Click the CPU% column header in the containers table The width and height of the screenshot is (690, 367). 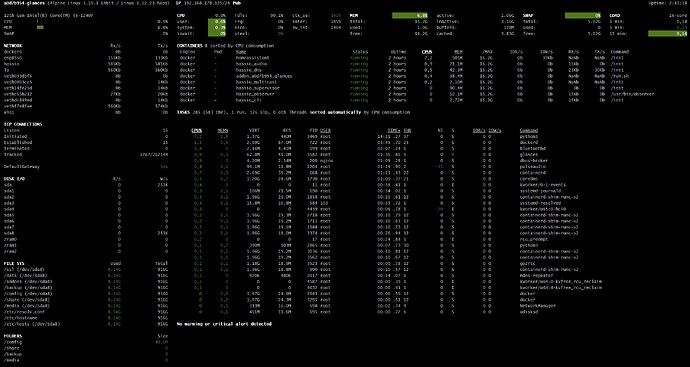pos(427,51)
